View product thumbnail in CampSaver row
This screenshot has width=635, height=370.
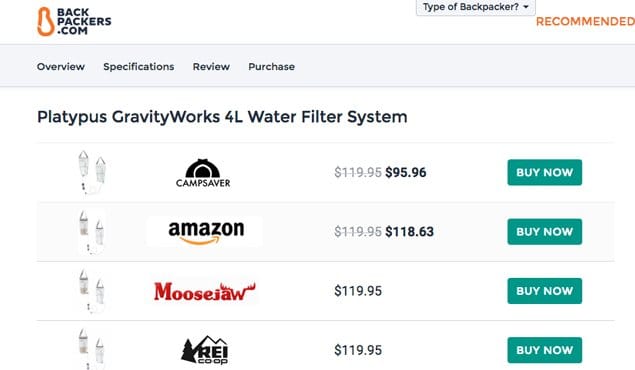[x=92, y=172]
